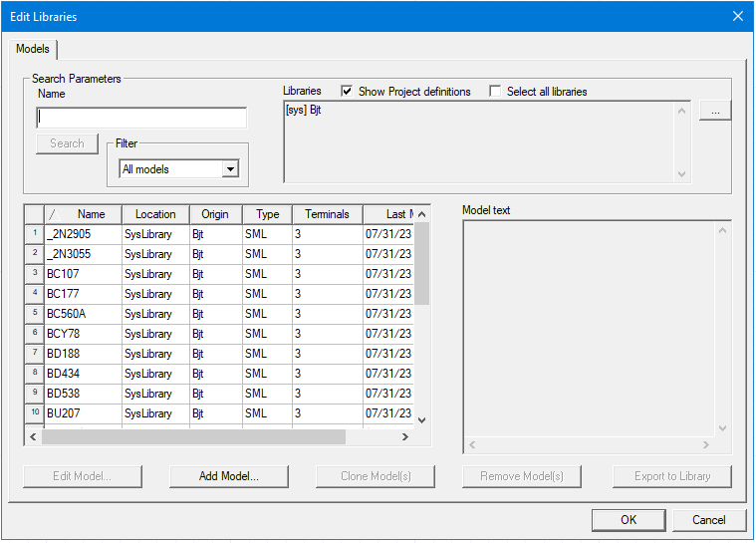Click sort arrow in Name column header
The image size is (756, 543).
[55, 214]
